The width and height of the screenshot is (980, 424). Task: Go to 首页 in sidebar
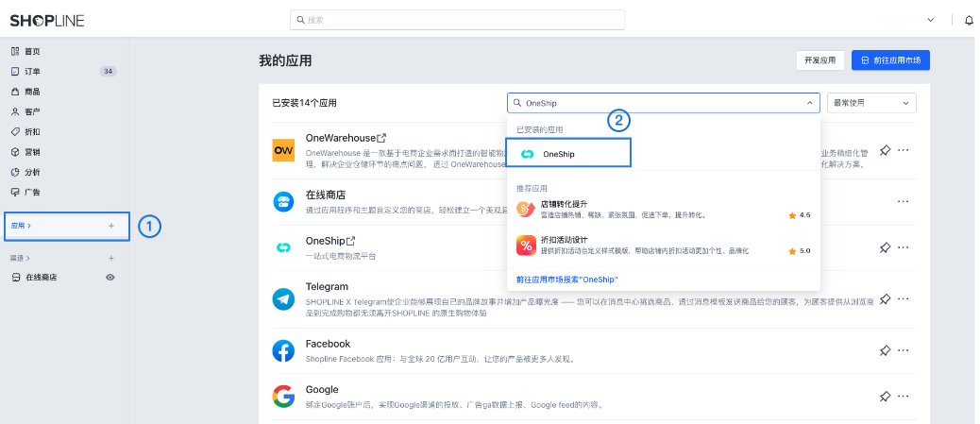pyautogui.click(x=32, y=51)
